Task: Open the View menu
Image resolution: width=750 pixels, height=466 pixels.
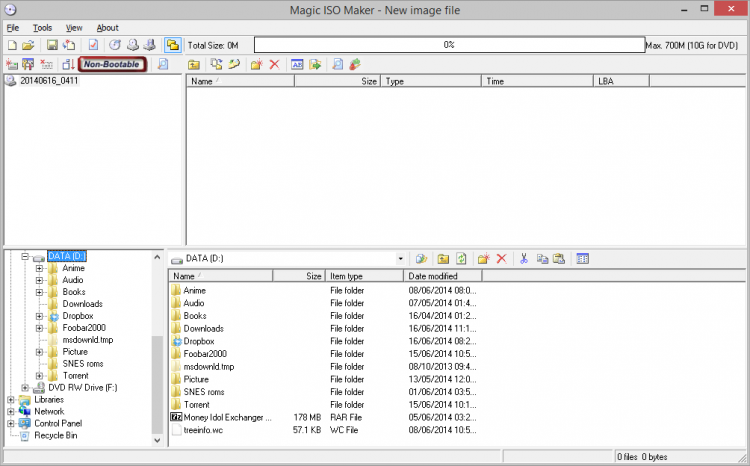Action: 74,28
